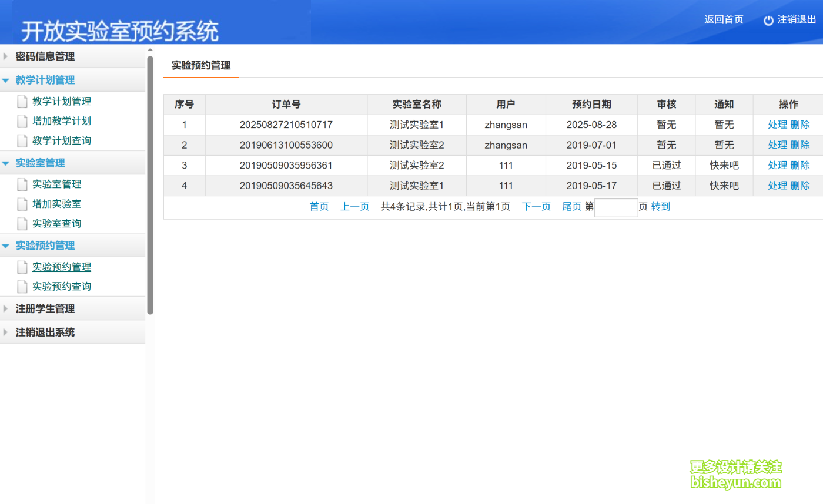Click 删除 for order 20190509035956361

[800, 166]
